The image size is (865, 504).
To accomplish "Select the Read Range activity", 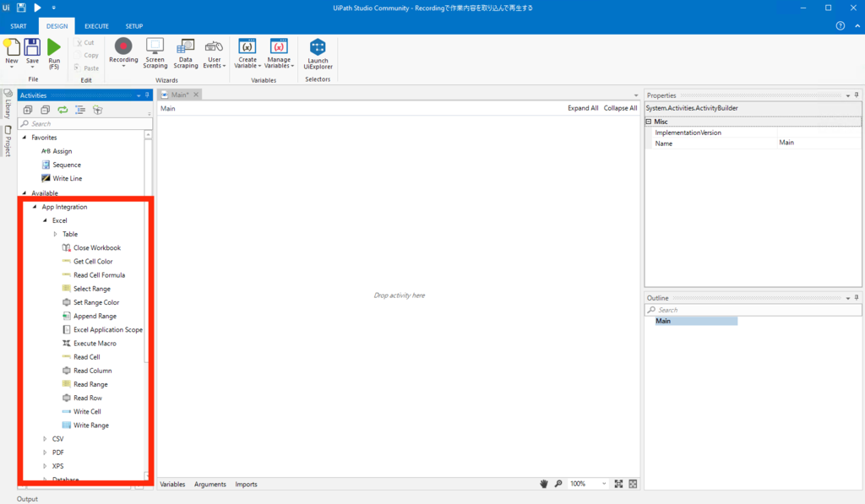I will coord(85,384).
